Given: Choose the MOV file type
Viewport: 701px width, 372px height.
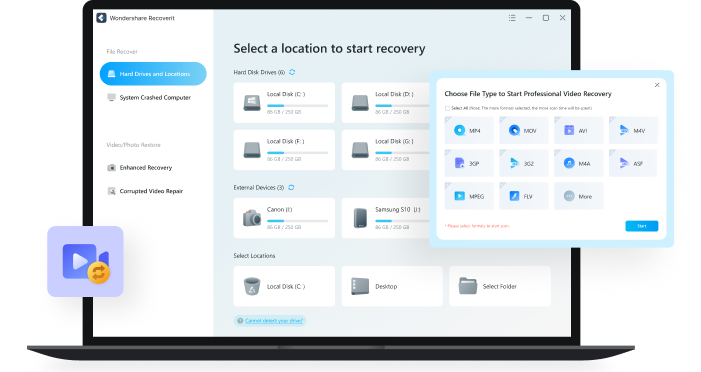Looking at the screenshot, I should pyautogui.click(x=524, y=130).
